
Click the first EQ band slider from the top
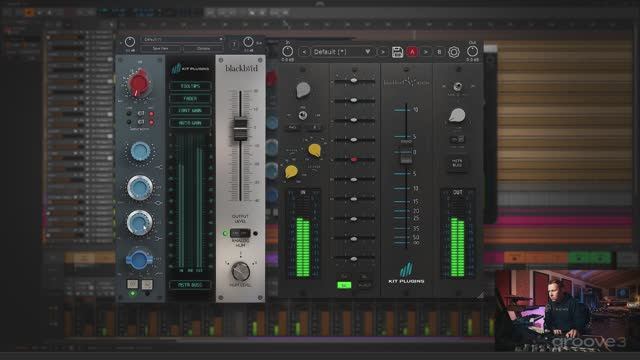(354, 81)
